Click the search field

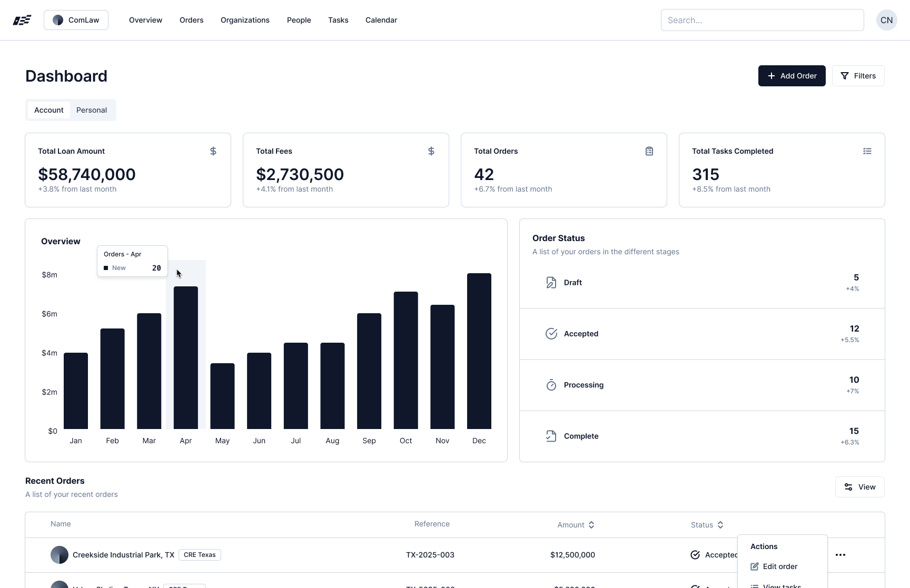pos(762,20)
